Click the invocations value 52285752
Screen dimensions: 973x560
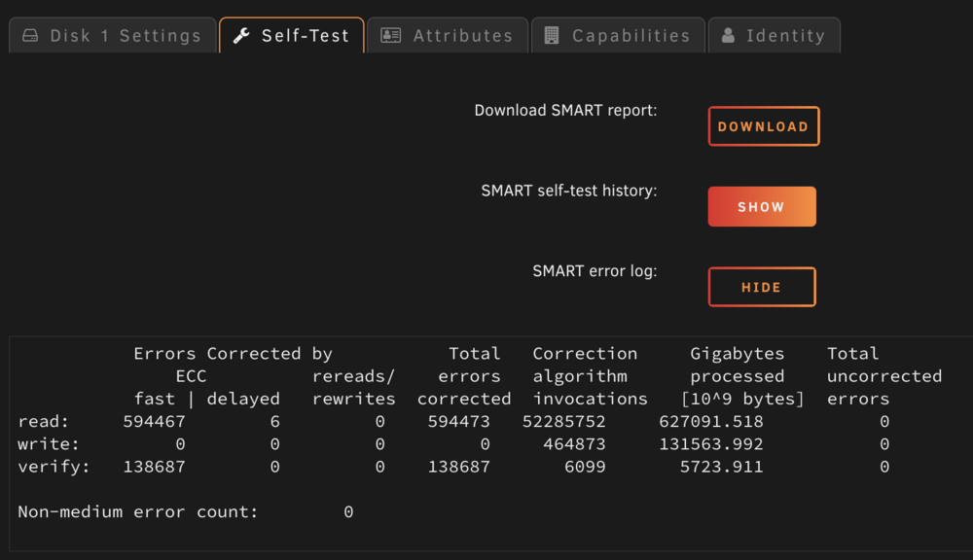(x=563, y=422)
